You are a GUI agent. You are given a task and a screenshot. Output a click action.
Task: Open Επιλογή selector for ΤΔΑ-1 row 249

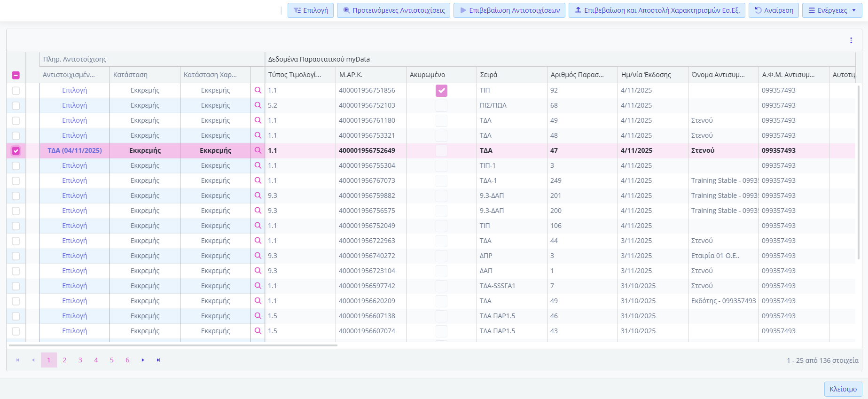pyautogui.click(x=75, y=180)
